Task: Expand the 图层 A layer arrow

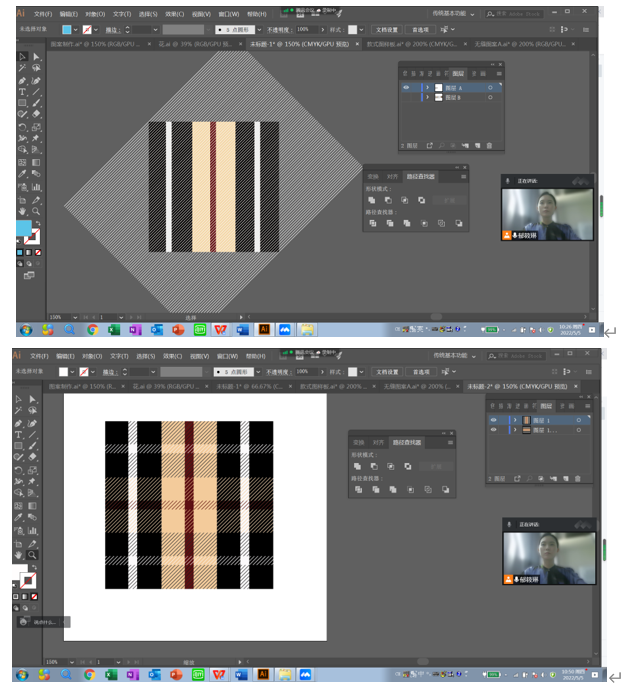Action: (x=428, y=88)
